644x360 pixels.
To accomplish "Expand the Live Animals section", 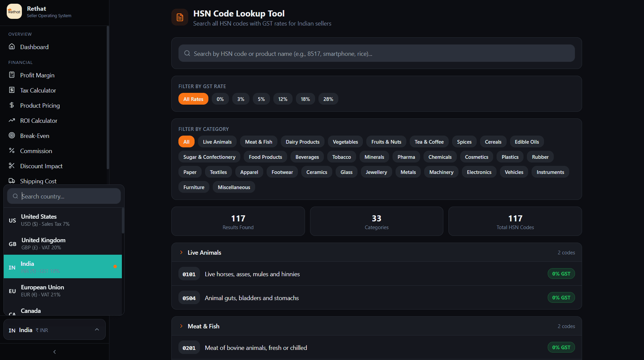I will [x=204, y=252].
